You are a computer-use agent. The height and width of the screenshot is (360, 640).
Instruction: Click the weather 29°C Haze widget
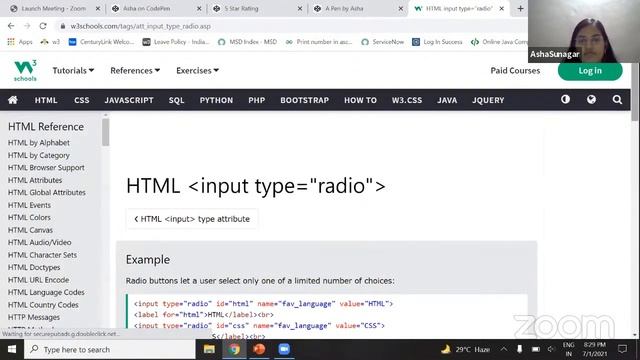[465, 349]
